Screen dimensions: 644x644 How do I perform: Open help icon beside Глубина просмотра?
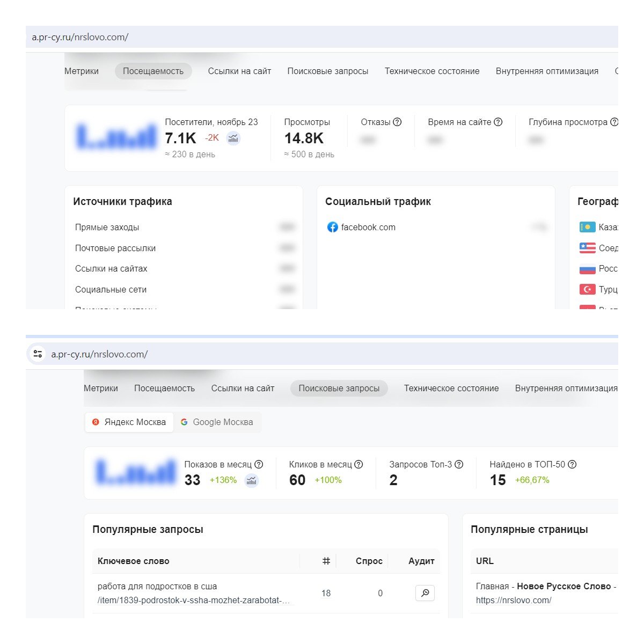coord(614,122)
